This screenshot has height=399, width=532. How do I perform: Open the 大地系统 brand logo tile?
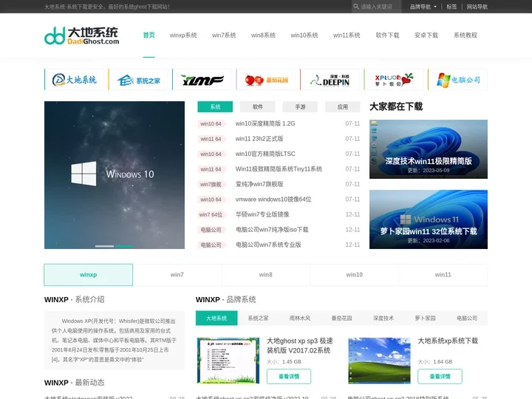(75, 80)
